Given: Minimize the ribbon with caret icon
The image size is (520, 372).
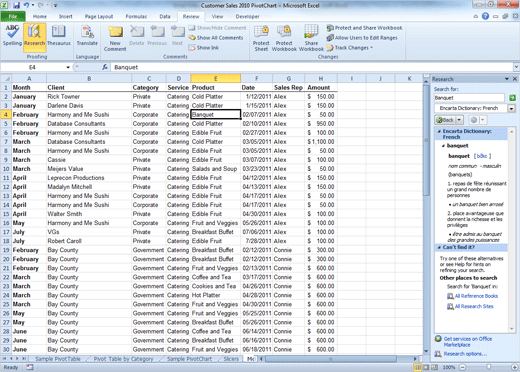Looking at the screenshot, I should (476, 16).
